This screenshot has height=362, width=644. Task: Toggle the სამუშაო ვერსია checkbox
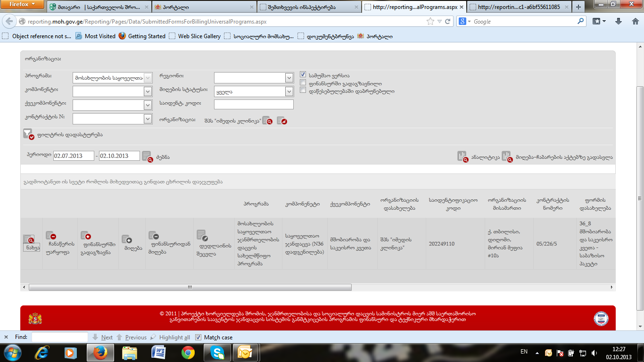click(x=304, y=75)
